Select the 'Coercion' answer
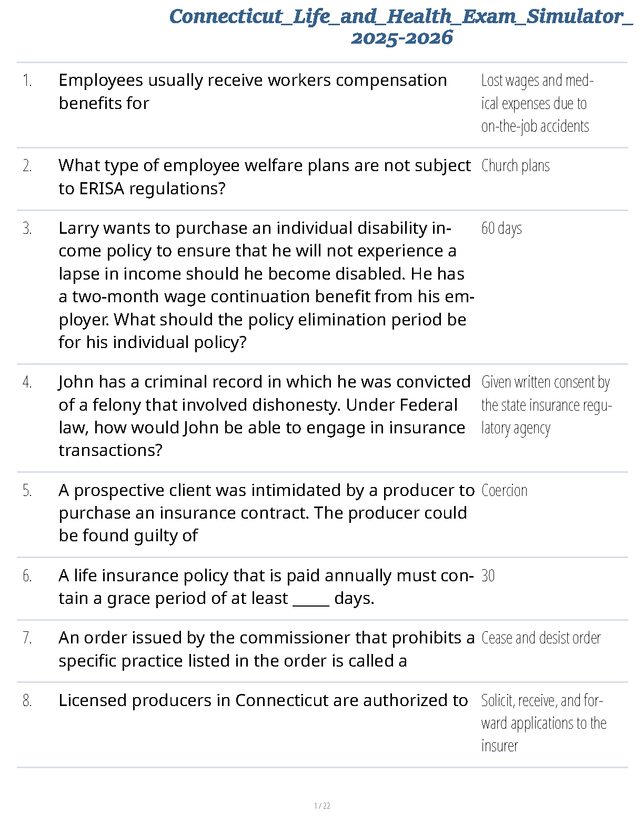This screenshot has width=644, height=834. 504,491
